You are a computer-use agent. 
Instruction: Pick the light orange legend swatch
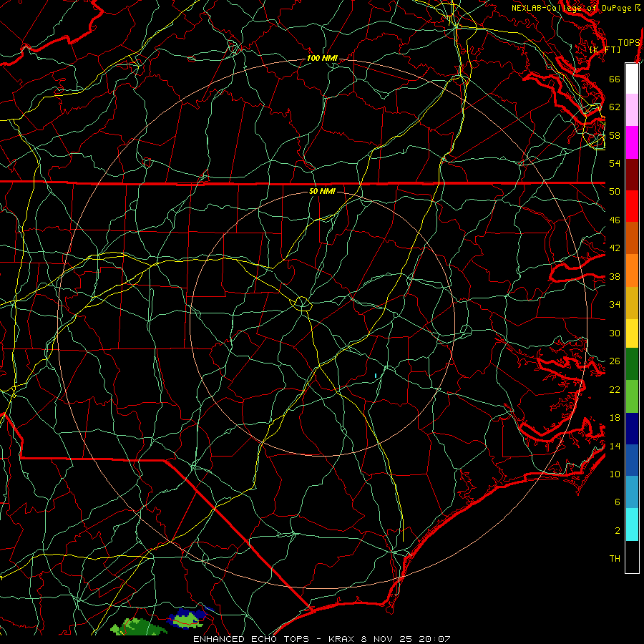click(632, 270)
